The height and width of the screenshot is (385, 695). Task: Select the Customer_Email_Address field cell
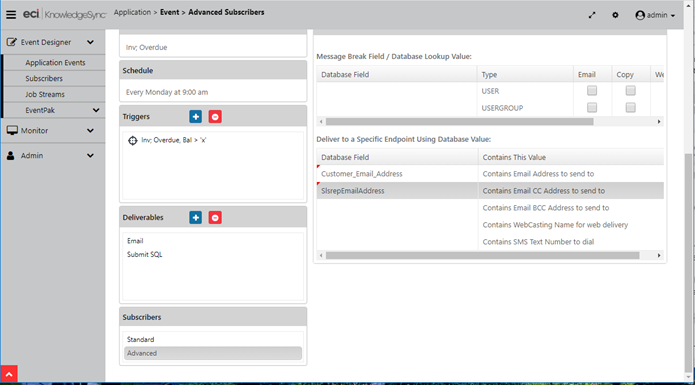pos(397,174)
